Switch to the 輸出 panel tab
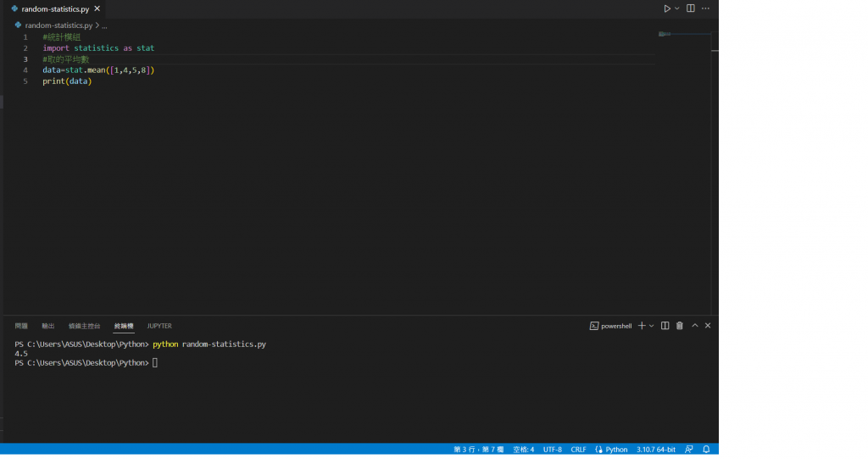Screen dimensions: 868x459 [x=48, y=326]
